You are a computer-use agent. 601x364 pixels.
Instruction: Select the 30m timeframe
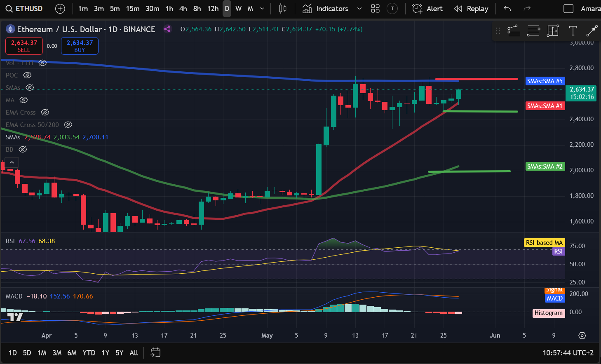point(152,9)
